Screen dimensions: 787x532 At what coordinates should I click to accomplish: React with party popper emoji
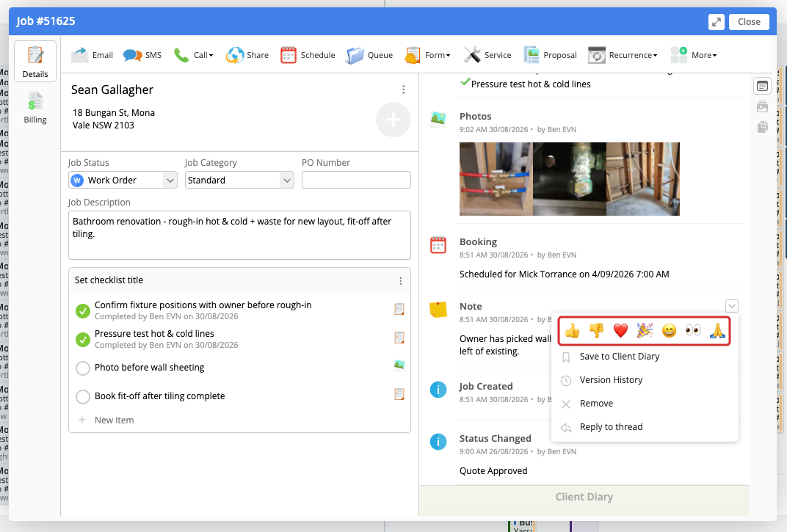pyautogui.click(x=645, y=331)
